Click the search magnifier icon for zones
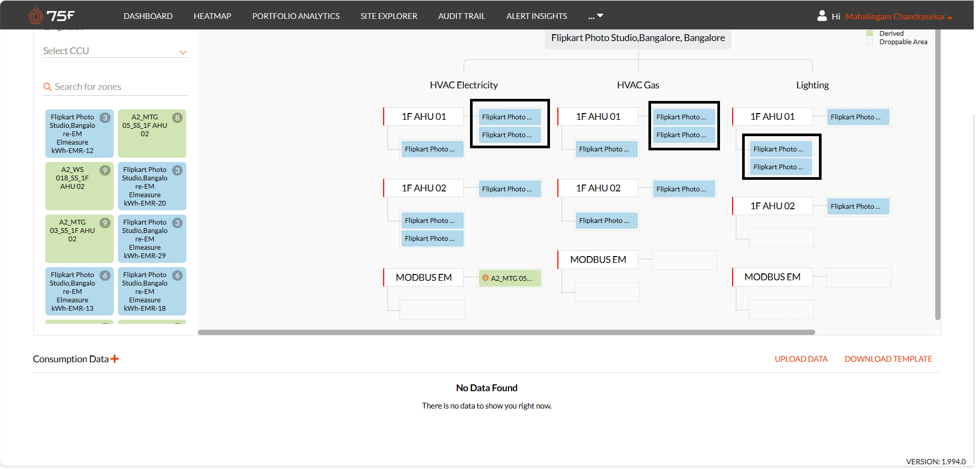 [47, 87]
